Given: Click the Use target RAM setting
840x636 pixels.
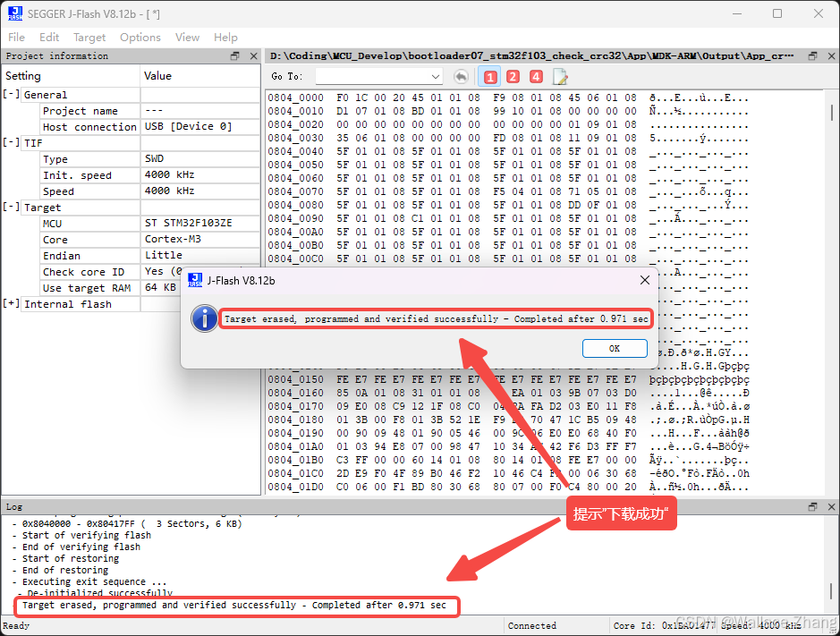Looking at the screenshot, I should click(x=87, y=288).
